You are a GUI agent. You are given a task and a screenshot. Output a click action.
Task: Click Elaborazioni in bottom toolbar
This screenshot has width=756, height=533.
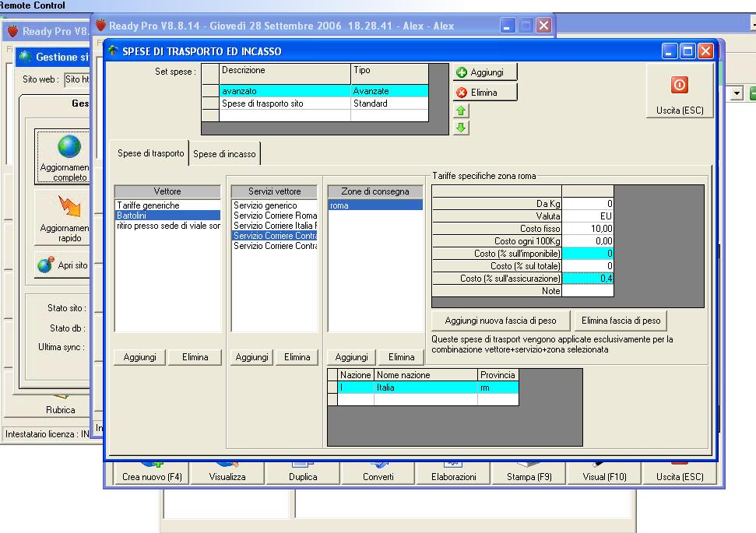(453, 473)
